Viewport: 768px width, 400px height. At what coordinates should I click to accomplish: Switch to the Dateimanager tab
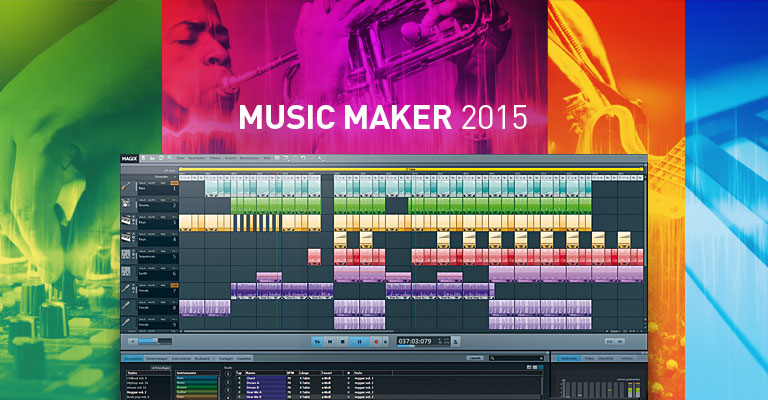(157, 359)
